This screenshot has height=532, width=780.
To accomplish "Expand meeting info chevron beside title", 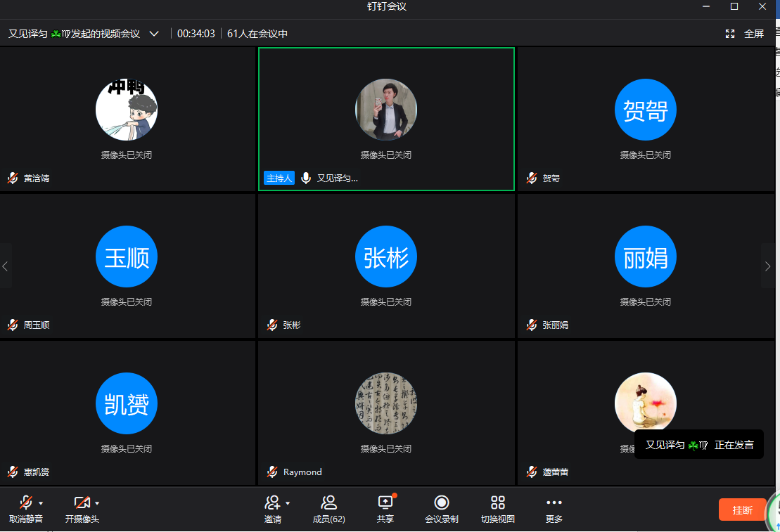I will tap(154, 34).
